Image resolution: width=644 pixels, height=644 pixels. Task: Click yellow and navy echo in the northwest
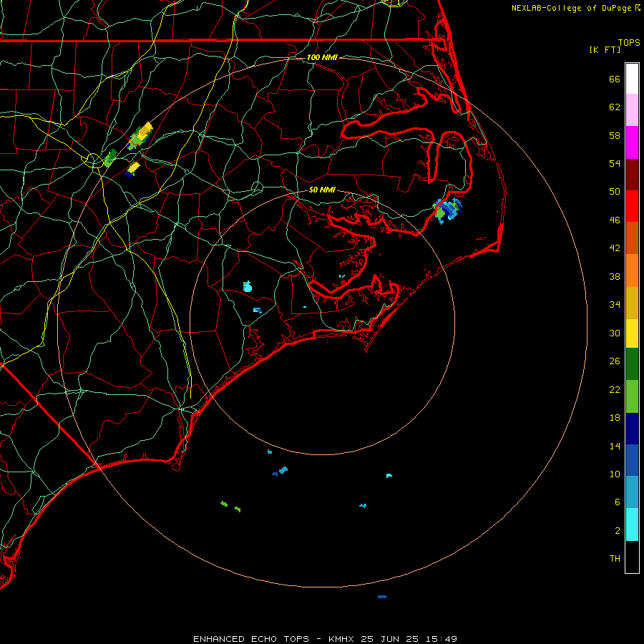pyautogui.click(x=132, y=169)
